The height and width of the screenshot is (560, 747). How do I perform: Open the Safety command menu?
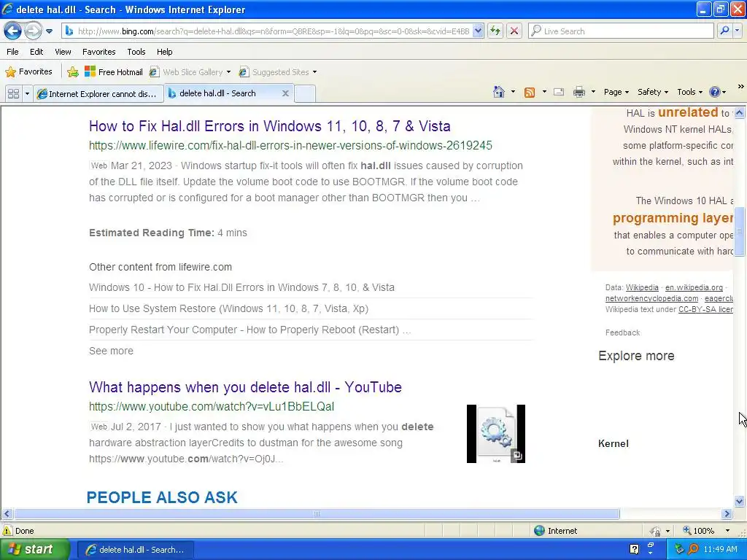tap(653, 92)
